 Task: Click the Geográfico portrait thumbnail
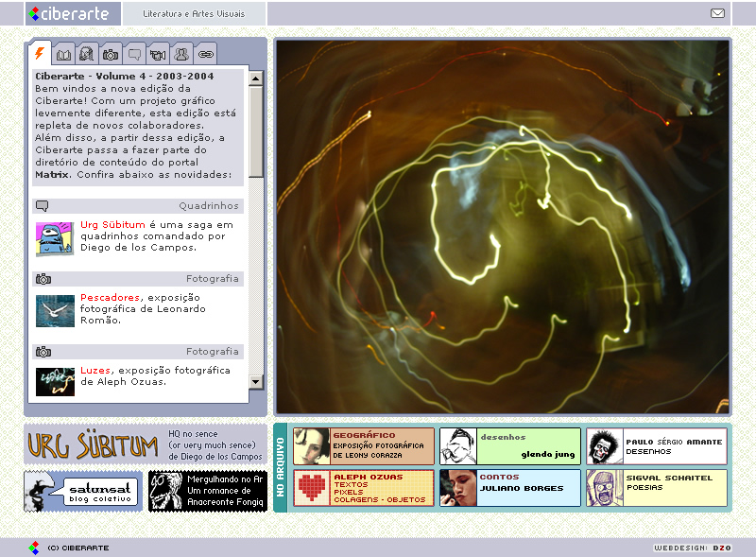click(x=312, y=446)
